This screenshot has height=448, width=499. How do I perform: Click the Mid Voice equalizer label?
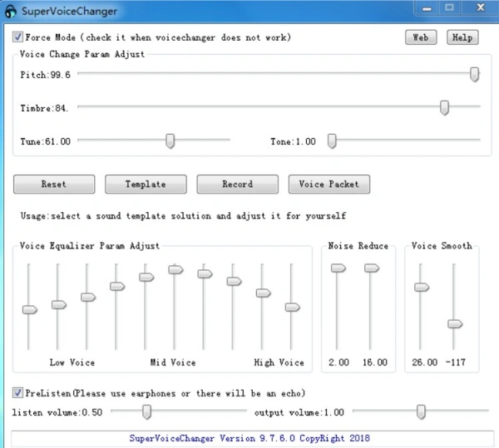(173, 362)
